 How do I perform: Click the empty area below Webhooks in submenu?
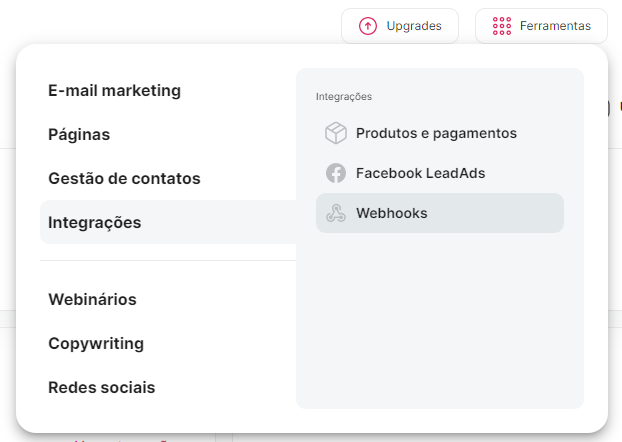point(440,320)
